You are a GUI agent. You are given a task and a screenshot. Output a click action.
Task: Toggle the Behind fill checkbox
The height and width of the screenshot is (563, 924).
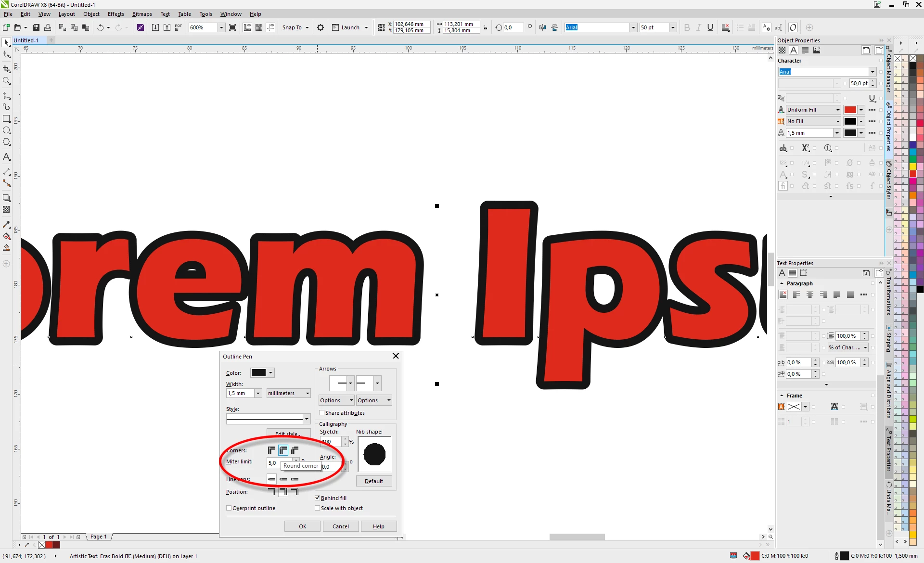click(317, 498)
